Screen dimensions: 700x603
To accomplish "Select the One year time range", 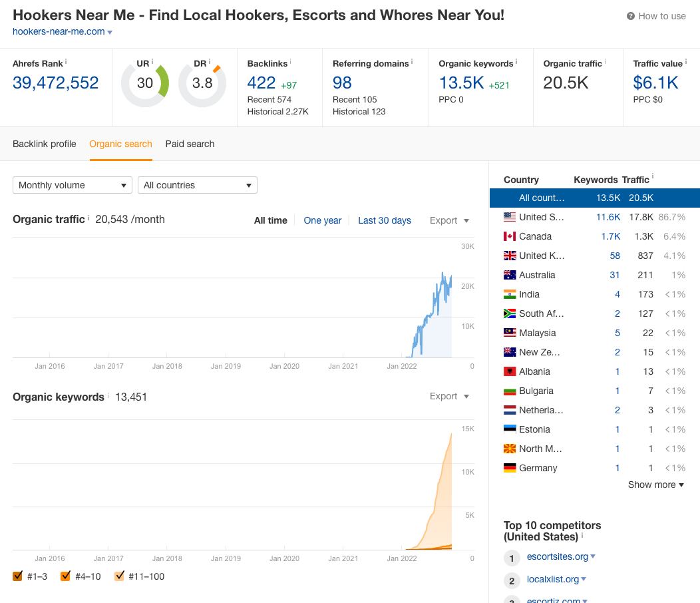I will 322,220.
